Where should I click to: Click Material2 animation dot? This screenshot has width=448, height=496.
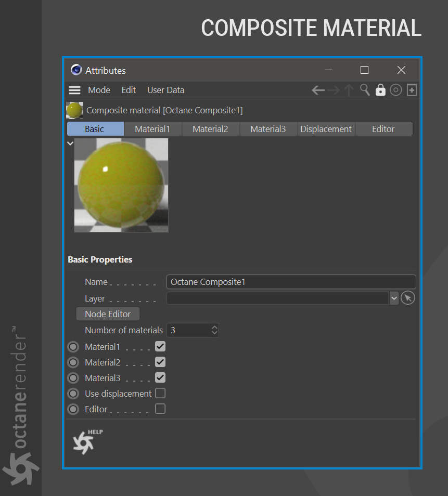click(x=73, y=362)
